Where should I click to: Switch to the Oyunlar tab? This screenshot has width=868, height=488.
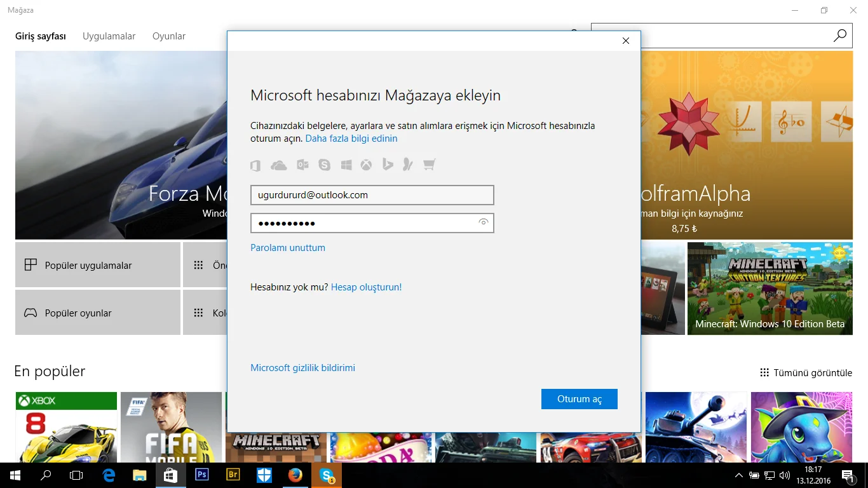tap(168, 36)
